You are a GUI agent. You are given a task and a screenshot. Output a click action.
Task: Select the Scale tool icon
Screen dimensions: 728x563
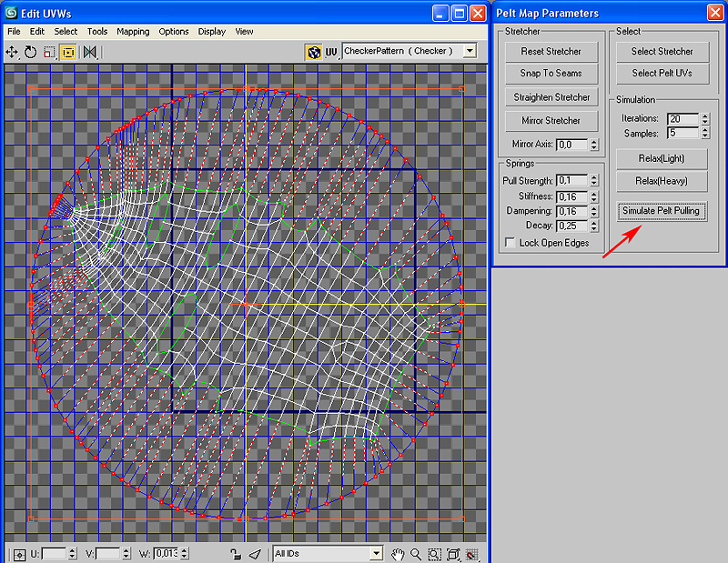(x=49, y=53)
